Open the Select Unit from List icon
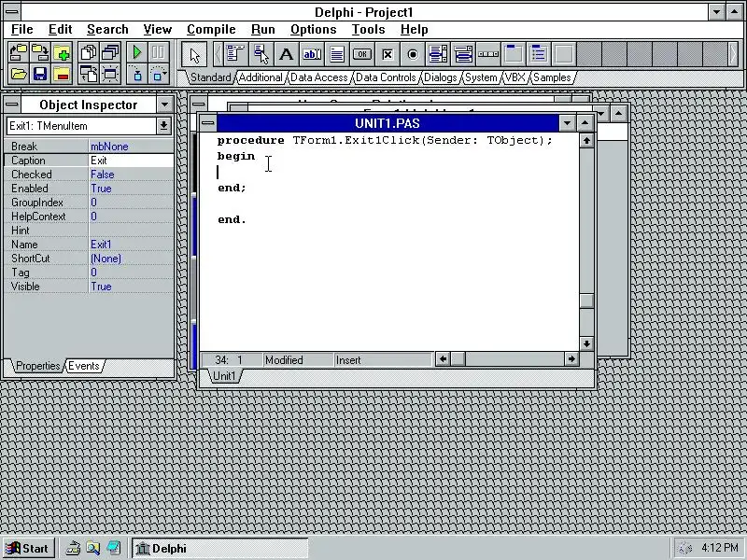Screen dimensions: 747x560 (89, 52)
